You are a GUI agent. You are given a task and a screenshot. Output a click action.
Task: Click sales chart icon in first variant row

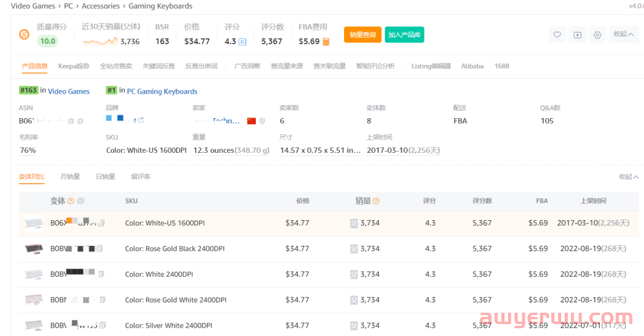point(354,223)
